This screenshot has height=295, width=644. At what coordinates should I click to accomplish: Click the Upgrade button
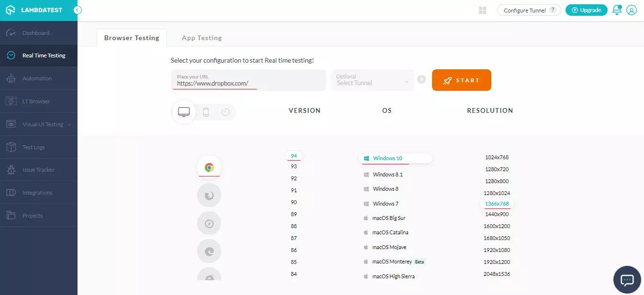(586, 10)
